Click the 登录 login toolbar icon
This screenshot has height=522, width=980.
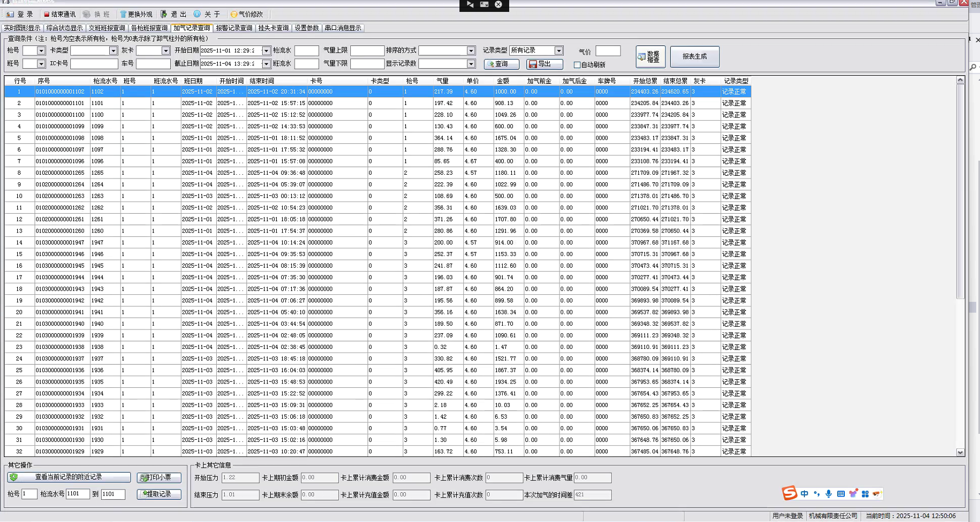click(x=10, y=14)
